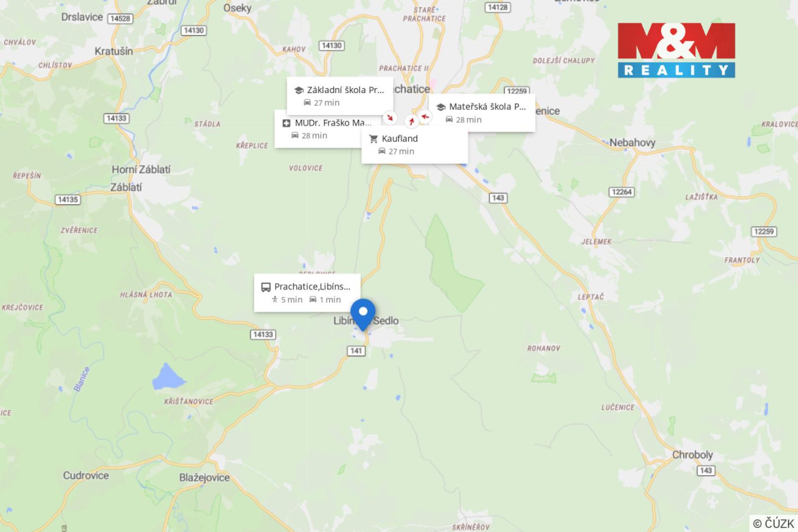Click the MUDr. Fraško medical cross icon
The height and width of the screenshot is (532, 798).
(286, 123)
